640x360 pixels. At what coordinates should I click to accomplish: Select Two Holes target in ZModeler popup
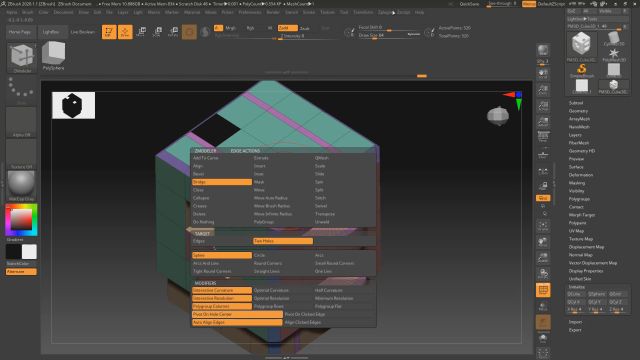coord(283,241)
